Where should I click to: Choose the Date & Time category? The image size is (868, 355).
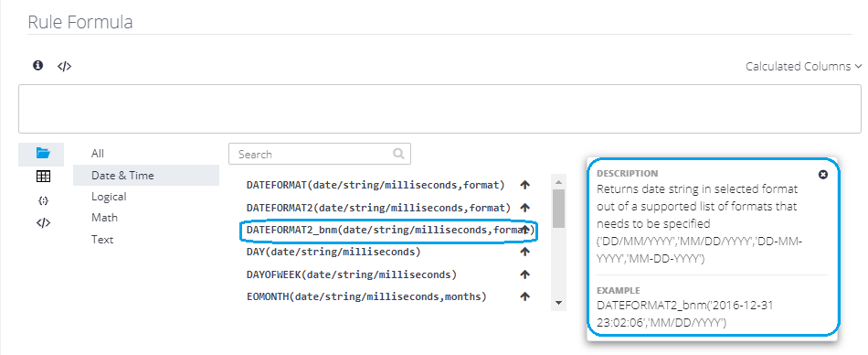coord(146,176)
